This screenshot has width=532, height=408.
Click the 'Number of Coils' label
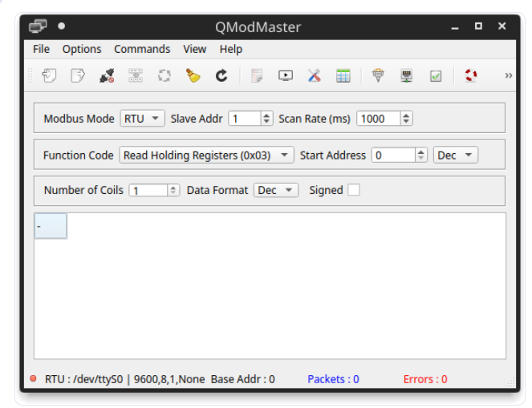click(x=83, y=190)
